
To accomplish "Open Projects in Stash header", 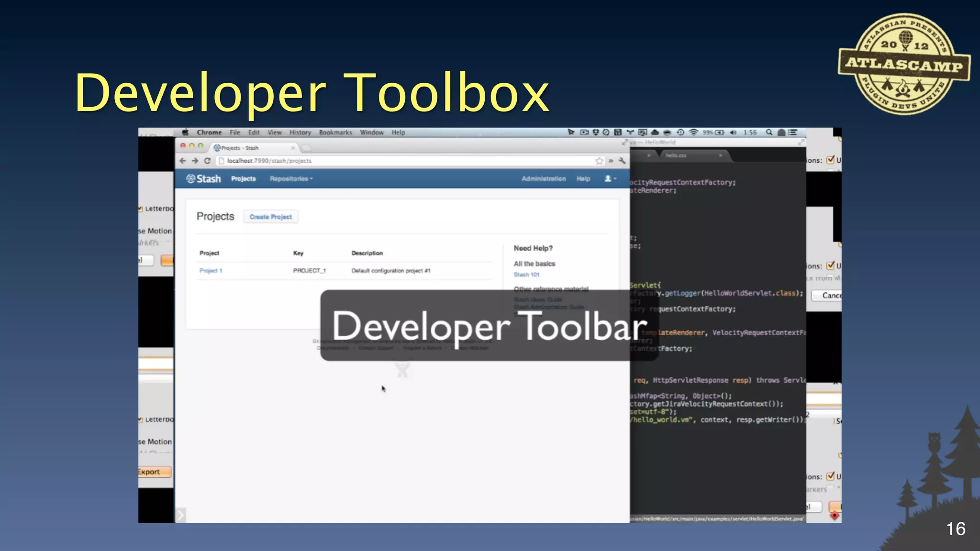I will coord(243,178).
